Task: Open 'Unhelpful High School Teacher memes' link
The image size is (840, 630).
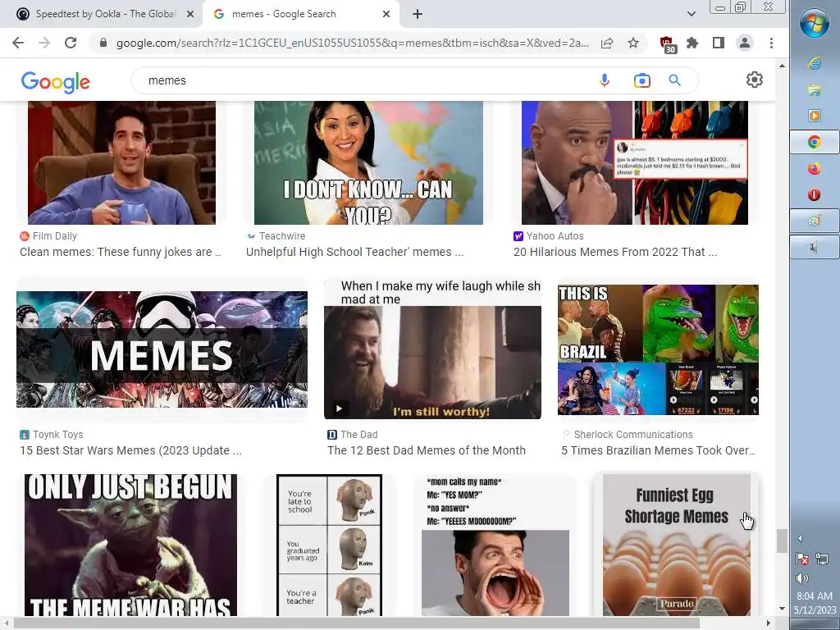Action: coord(355,252)
